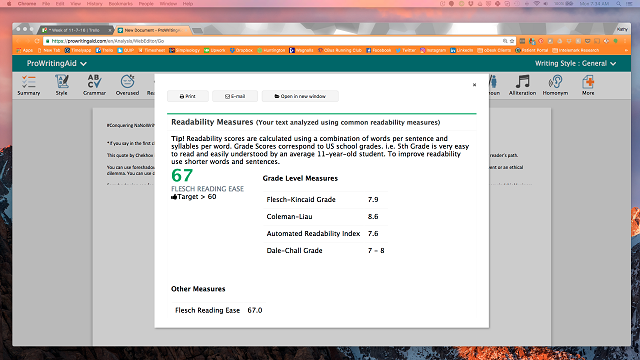Click the Coleman-Liau score 8.6
Image resolution: width=640 pixels, height=360 pixels.
(x=373, y=217)
